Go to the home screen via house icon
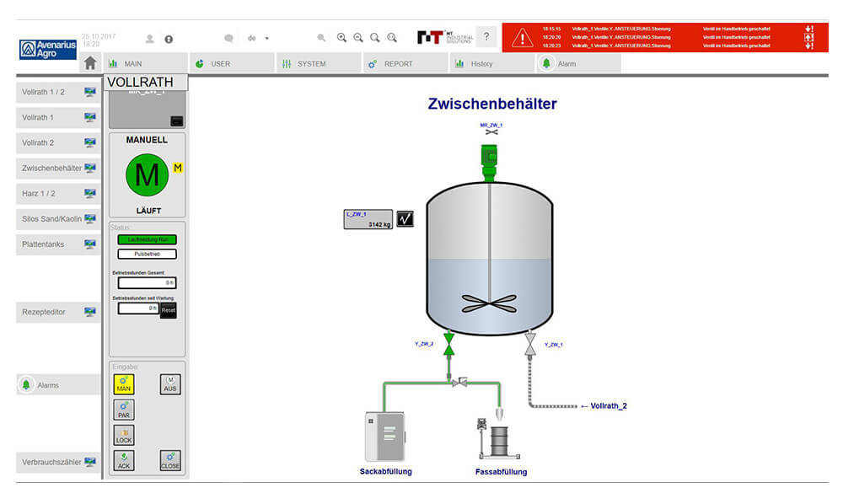843x504 pixels. 90,63
